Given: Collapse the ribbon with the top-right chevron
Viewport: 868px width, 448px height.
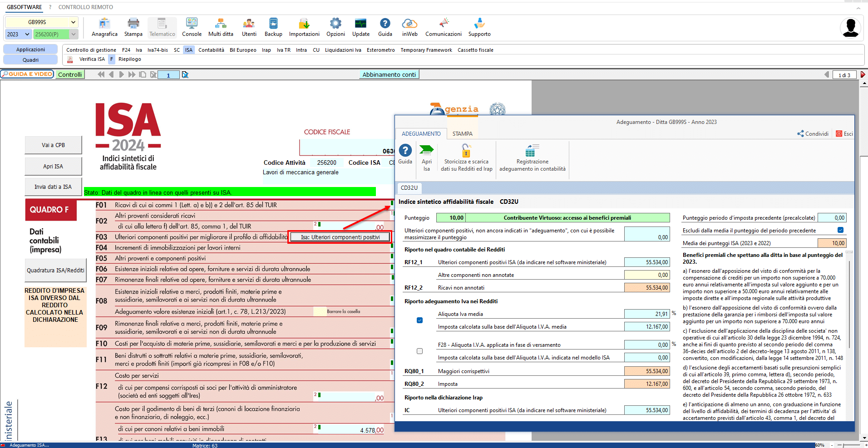Looking at the screenshot, I should [858, 8].
